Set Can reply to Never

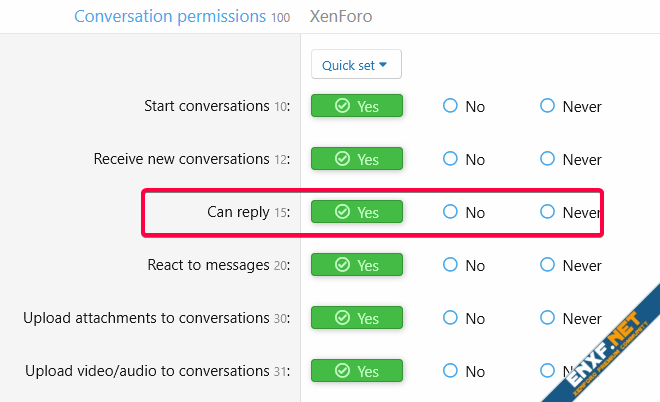pyautogui.click(x=547, y=212)
